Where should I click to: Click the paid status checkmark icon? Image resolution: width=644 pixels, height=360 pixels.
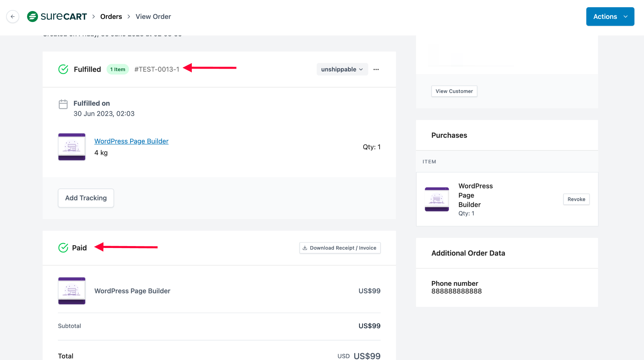click(x=63, y=248)
